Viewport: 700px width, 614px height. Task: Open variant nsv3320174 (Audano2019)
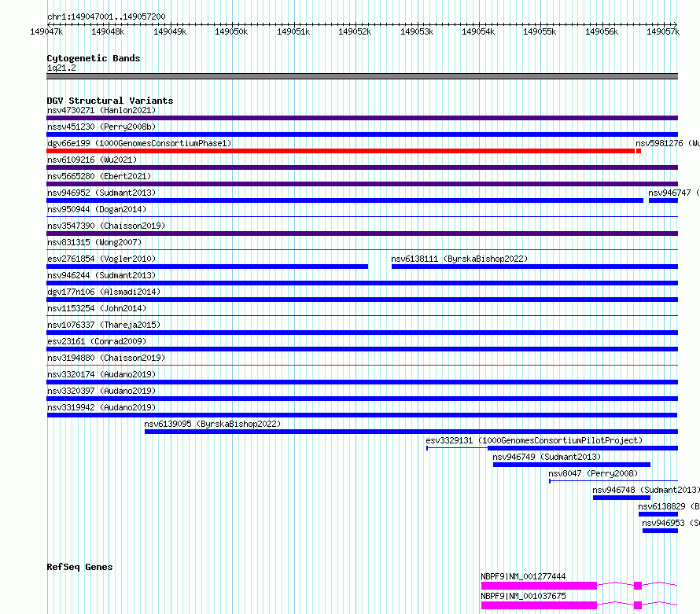(x=101, y=374)
